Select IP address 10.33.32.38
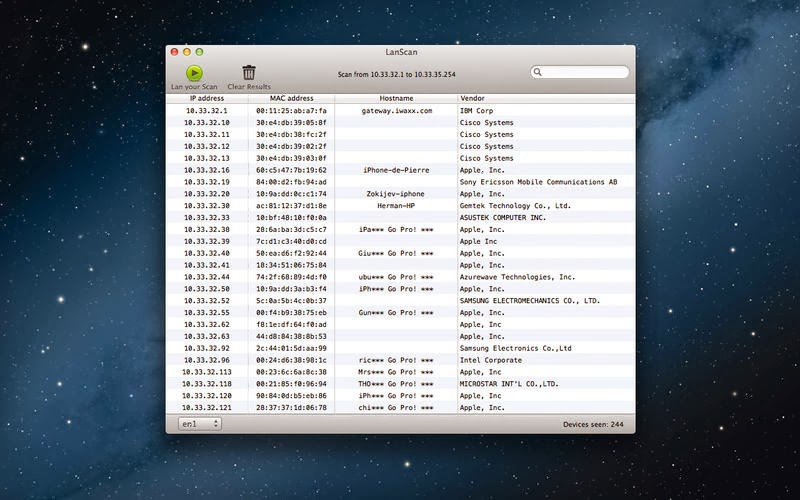Image resolution: width=800 pixels, height=500 pixels. pos(207,230)
